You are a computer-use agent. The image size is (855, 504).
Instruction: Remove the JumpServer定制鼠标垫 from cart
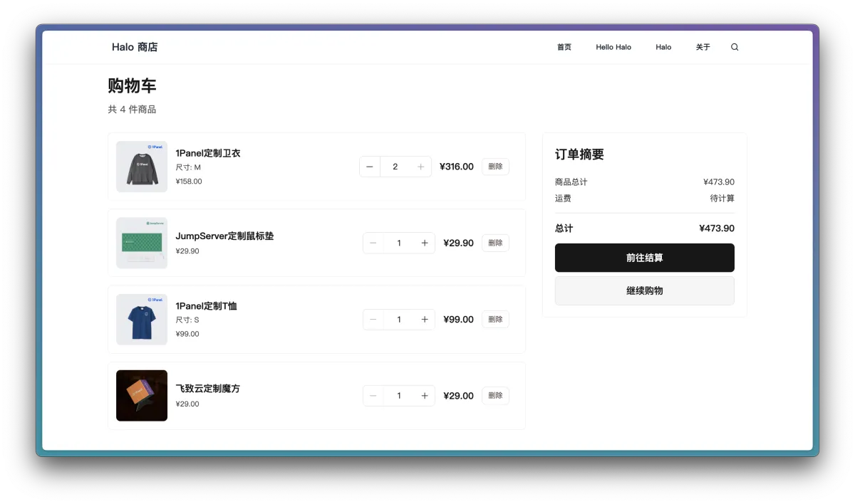tap(495, 243)
